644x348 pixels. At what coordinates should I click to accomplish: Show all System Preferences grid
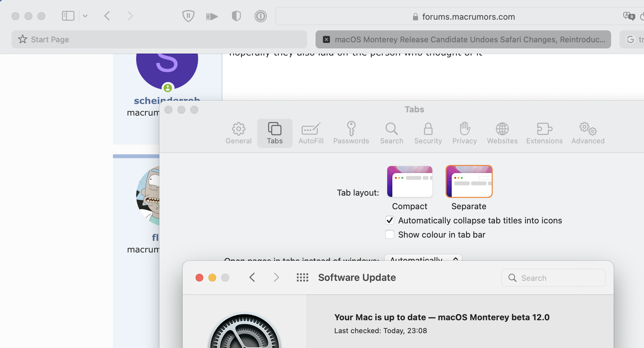[x=303, y=277]
